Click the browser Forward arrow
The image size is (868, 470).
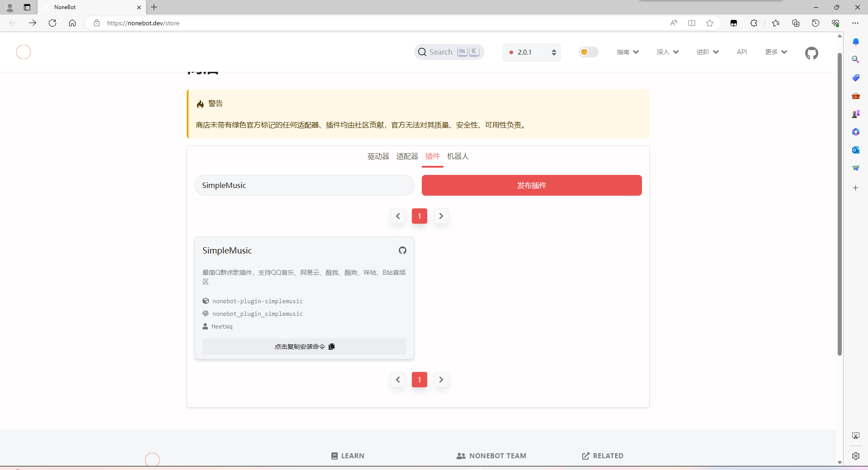[33, 23]
